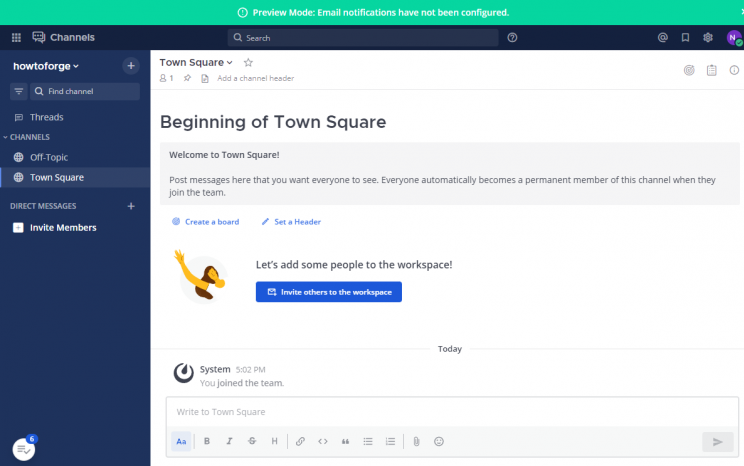Toggle formatting bar with Aa icon
744x466 pixels.
point(181,441)
